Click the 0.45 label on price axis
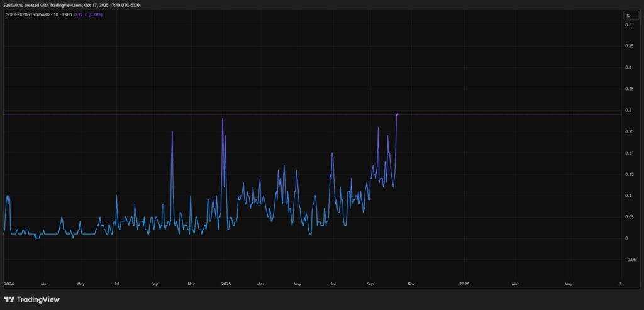644x310 pixels. pos(627,45)
